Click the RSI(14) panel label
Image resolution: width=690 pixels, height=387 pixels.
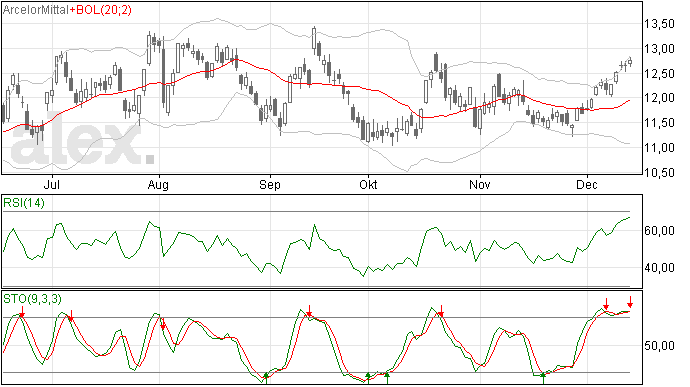point(24,203)
